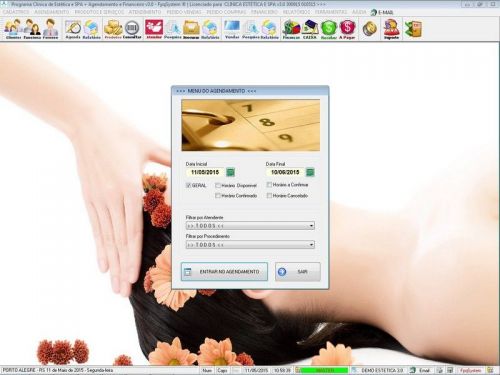500x375 pixels.
Task: Click the Data Inicial date field
Action: [x=205, y=172]
